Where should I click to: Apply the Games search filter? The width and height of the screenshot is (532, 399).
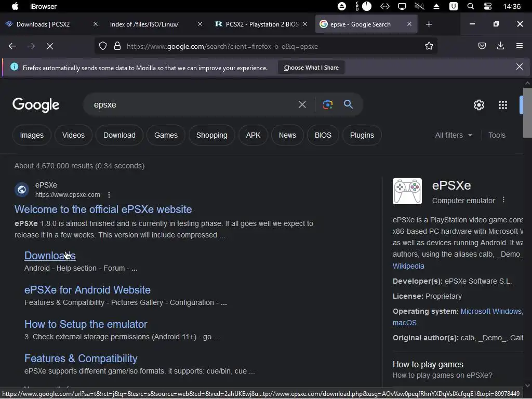pyautogui.click(x=166, y=135)
